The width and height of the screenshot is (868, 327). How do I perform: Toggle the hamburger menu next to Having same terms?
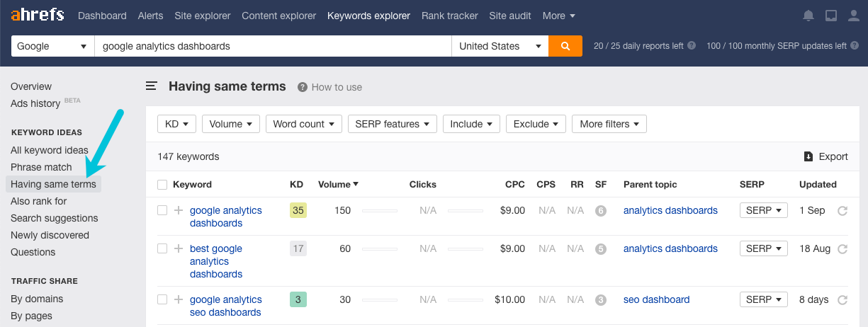pos(152,86)
